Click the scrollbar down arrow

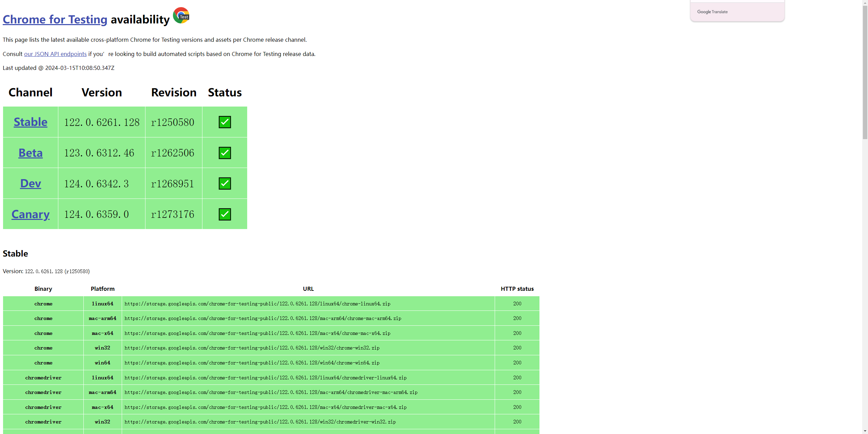click(x=865, y=431)
